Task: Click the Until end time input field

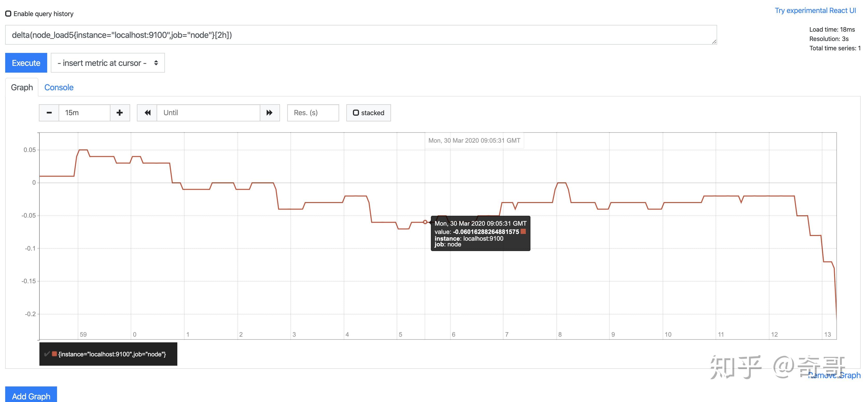Action: [x=208, y=113]
